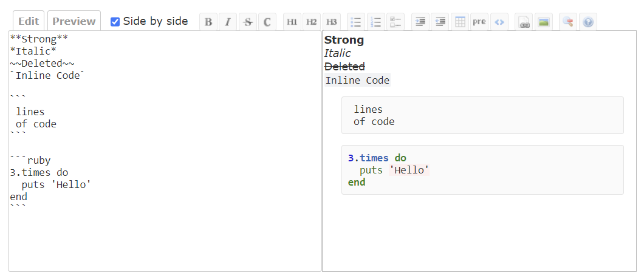Click the '**Strong**' source line

pos(39,39)
